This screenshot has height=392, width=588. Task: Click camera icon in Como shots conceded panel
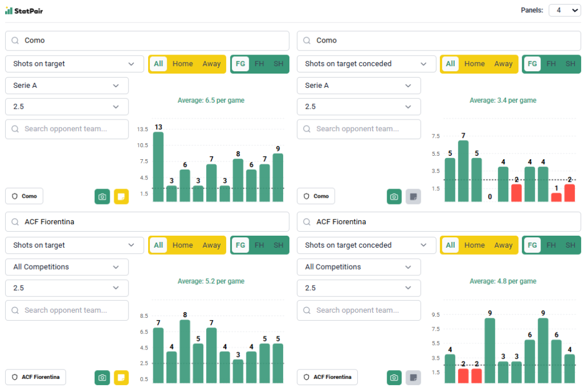pyautogui.click(x=394, y=197)
